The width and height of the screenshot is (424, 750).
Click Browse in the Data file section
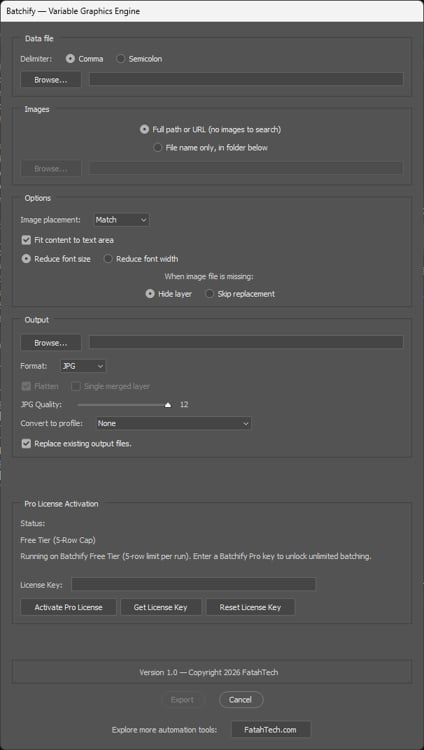point(51,80)
